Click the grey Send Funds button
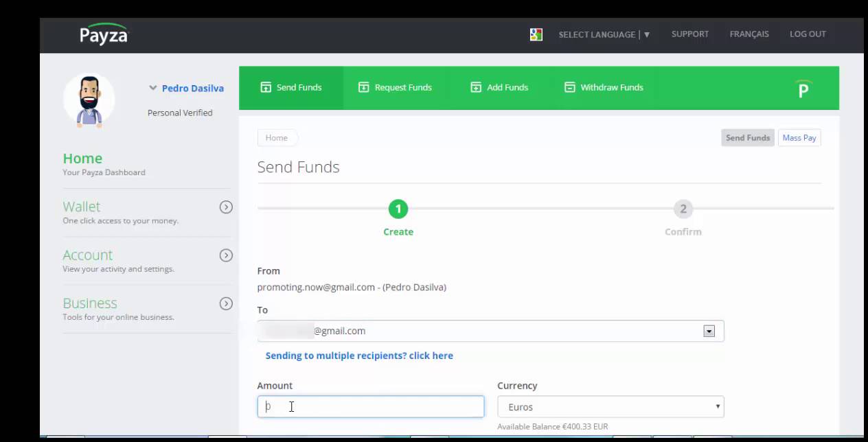The width and height of the screenshot is (868, 442). click(748, 138)
